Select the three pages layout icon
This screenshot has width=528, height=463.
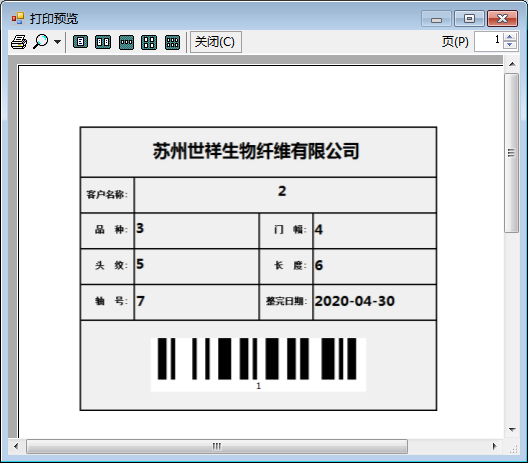click(127, 42)
